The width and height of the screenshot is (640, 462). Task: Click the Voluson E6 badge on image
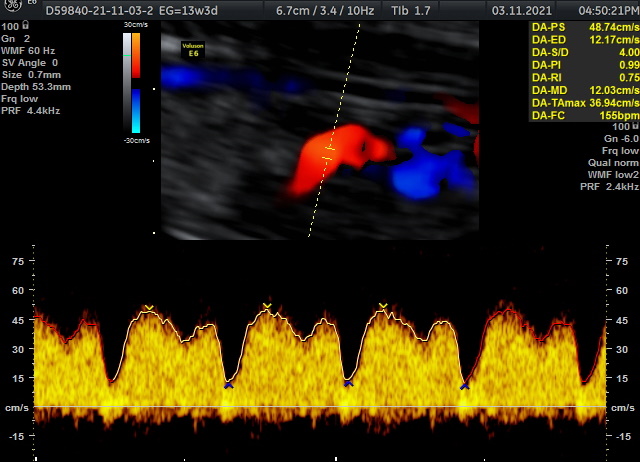click(x=192, y=46)
